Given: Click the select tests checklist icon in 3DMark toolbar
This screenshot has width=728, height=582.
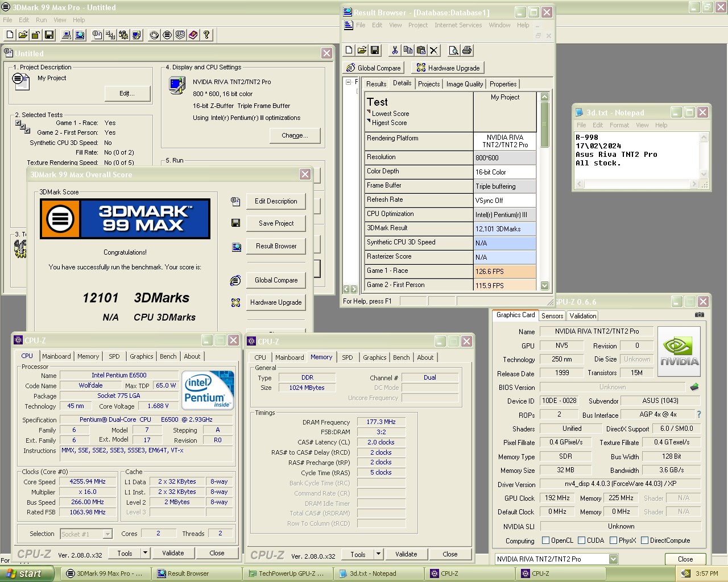Looking at the screenshot, I should pos(110,35).
